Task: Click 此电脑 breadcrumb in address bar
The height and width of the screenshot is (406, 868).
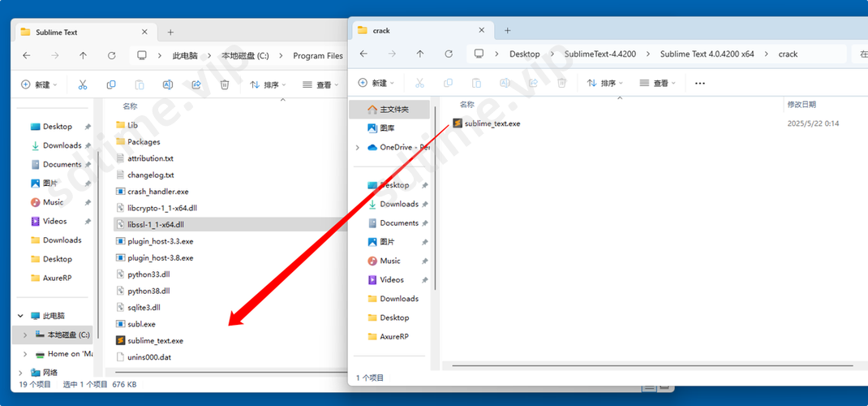Action: click(185, 56)
